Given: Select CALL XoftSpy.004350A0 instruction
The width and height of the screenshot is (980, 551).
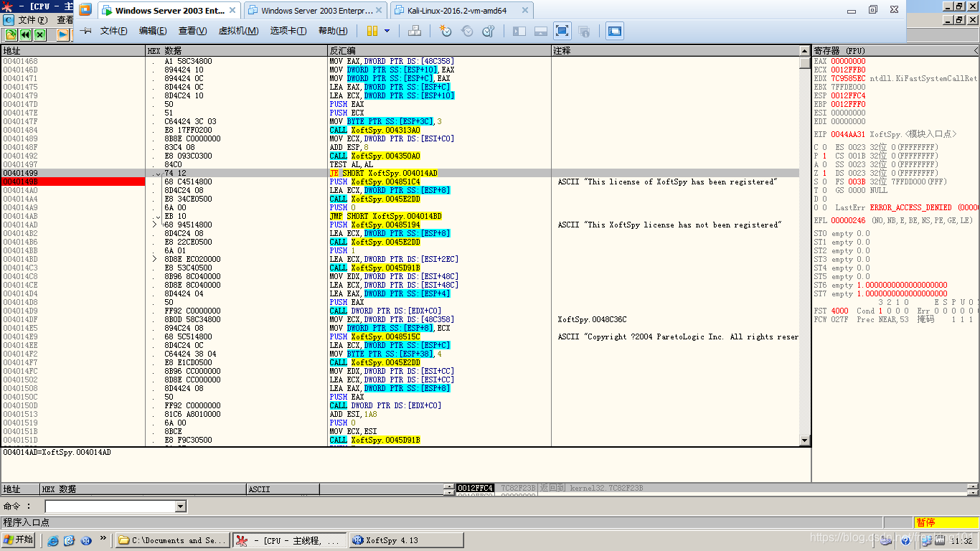Looking at the screenshot, I should pos(374,156).
